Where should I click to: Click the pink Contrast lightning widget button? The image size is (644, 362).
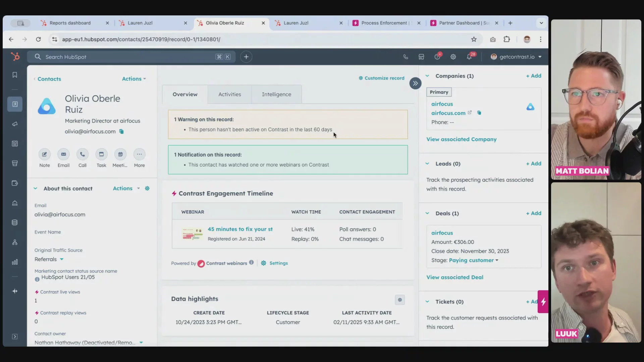coord(543,302)
